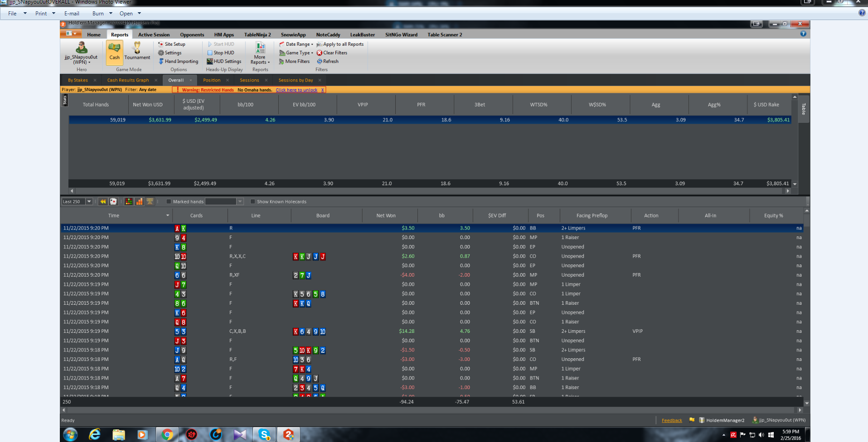
Task: Click the $3,631.99 Net Won USD cell
Action: (160, 120)
